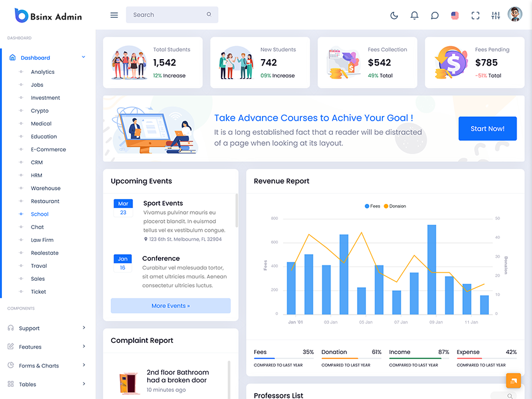532x399 pixels.
Task: Click the Features edit icon
Action: coord(11,346)
